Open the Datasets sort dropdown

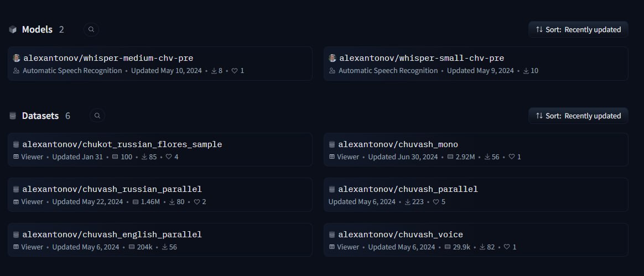click(578, 116)
